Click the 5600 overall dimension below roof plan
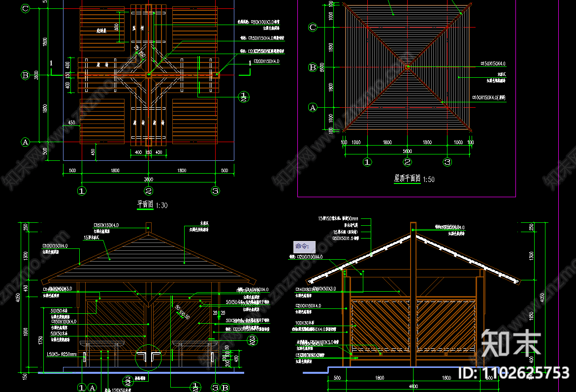Image resolution: width=576 pixels, height=392 pixels. (407, 151)
